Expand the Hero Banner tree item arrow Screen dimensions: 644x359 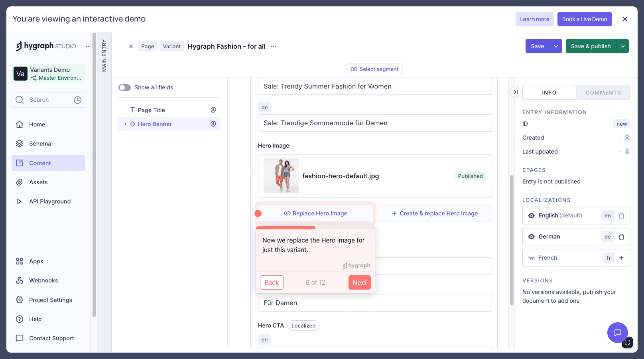point(125,124)
